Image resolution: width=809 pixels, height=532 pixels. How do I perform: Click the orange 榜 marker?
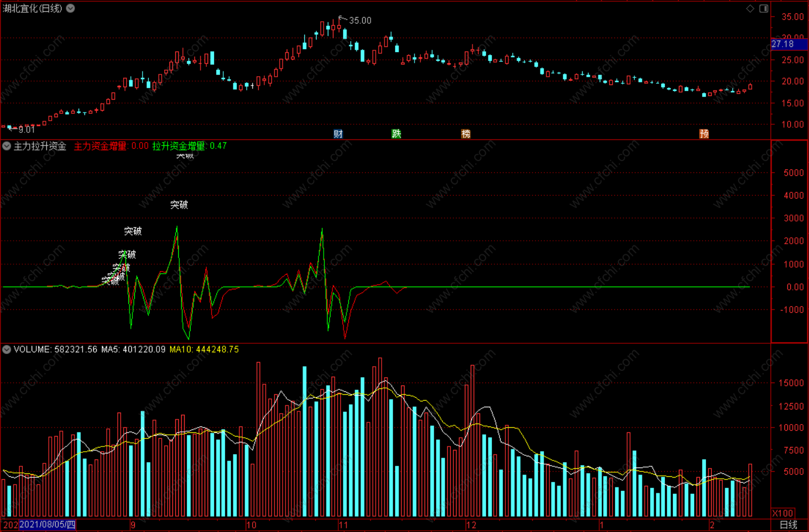pyautogui.click(x=466, y=134)
